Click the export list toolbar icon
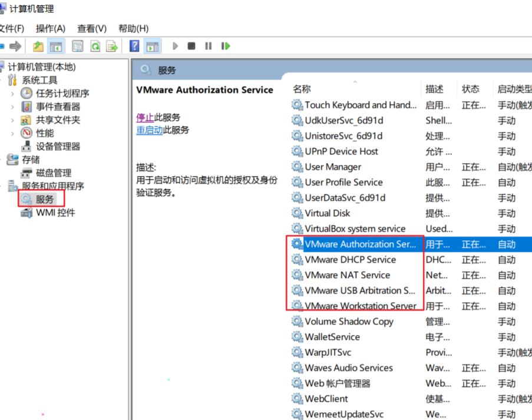 point(111,46)
